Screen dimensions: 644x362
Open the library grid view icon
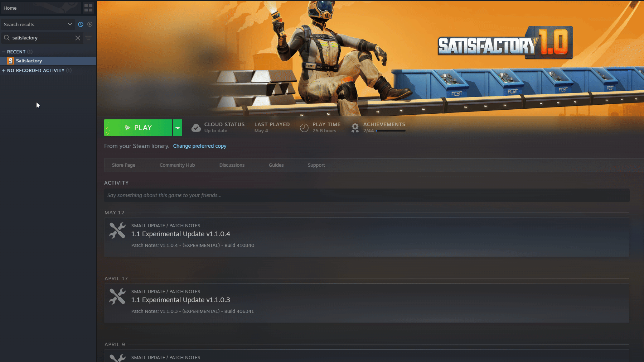click(88, 8)
